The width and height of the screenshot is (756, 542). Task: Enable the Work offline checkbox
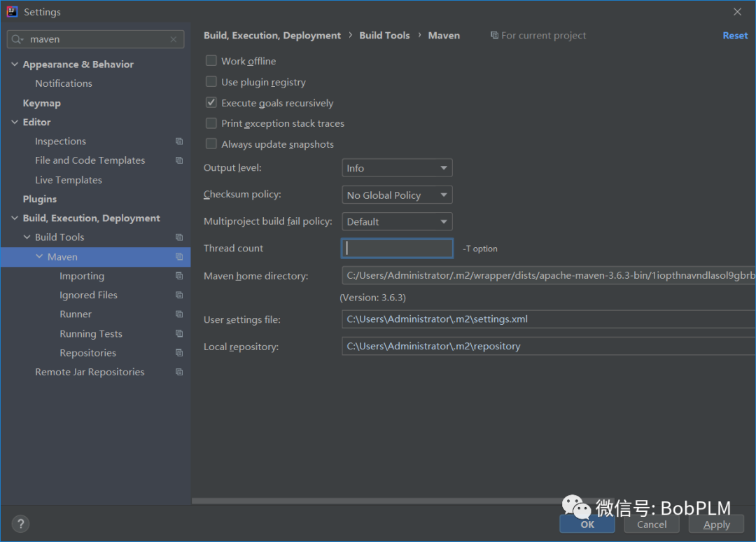[211, 61]
